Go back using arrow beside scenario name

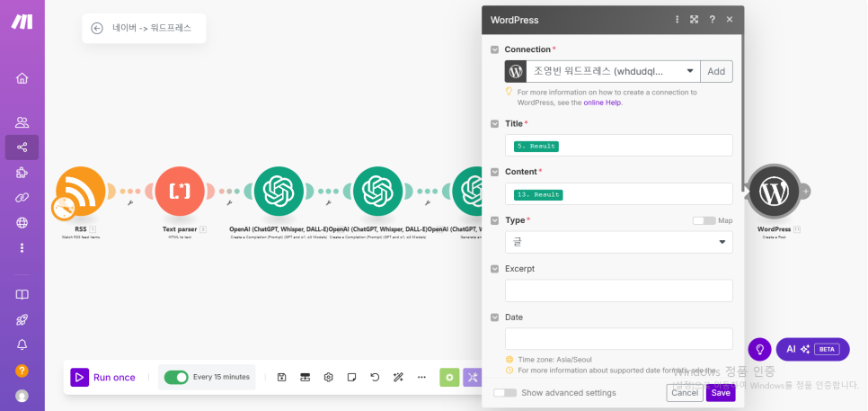[x=97, y=28]
